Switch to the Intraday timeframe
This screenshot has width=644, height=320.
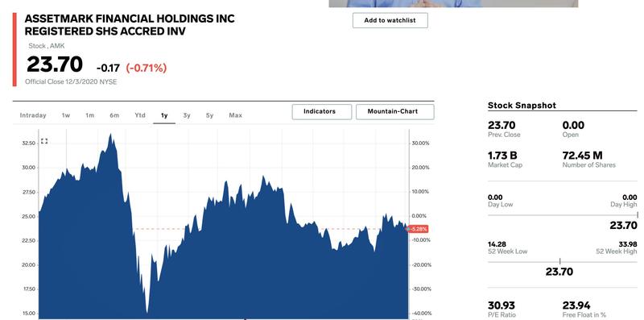click(33, 115)
